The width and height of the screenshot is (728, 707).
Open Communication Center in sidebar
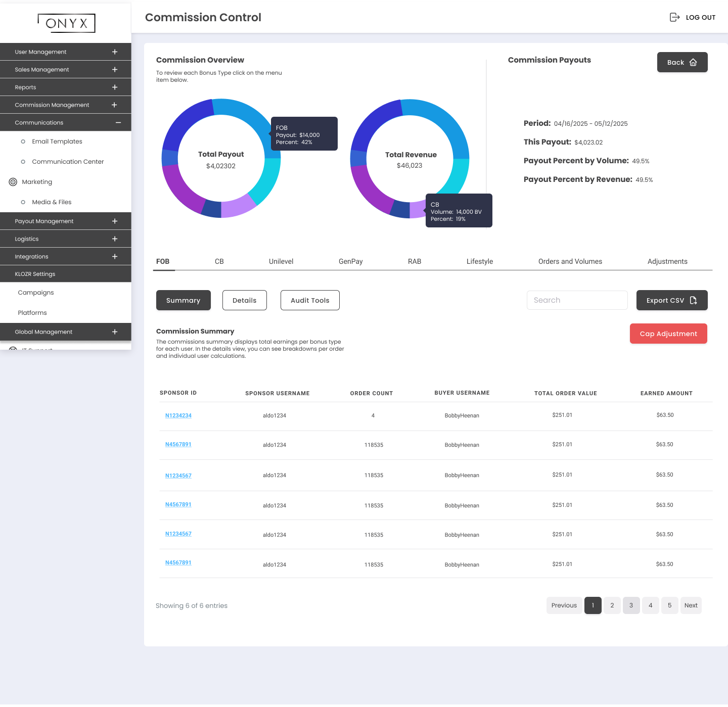coord(68,162)
